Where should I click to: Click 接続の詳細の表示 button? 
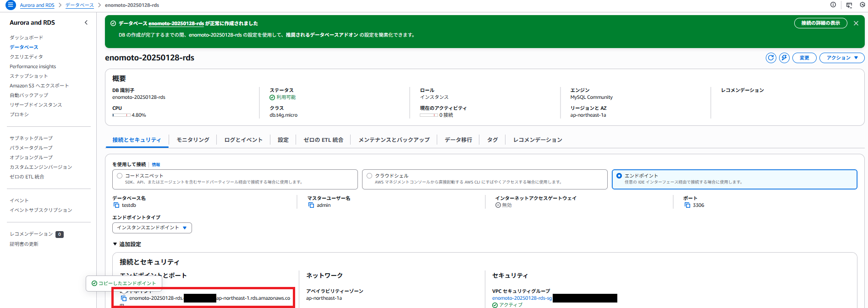(x=820, y=23)
